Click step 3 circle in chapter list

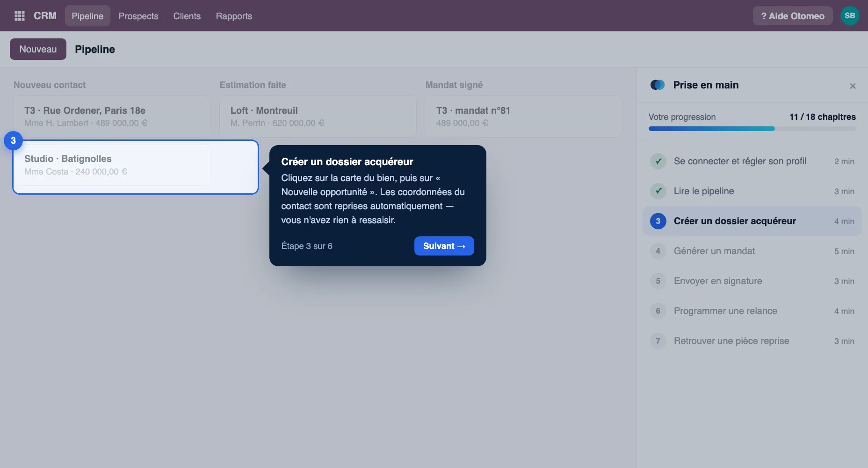658,221
